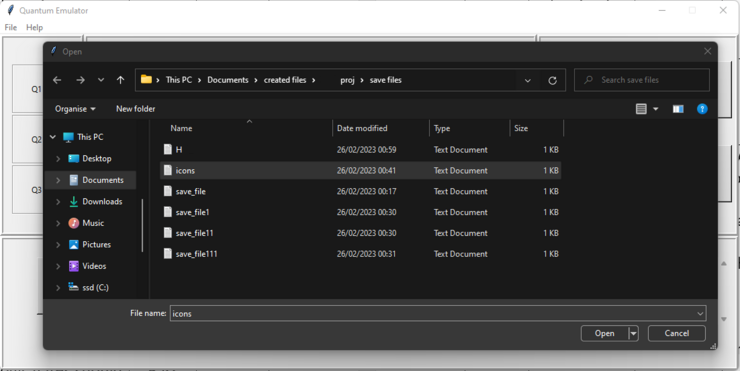Image resolution: width=740 pixels, height=371 pixels.
Task: Sort by Size column header
Action: coord(521,128)
